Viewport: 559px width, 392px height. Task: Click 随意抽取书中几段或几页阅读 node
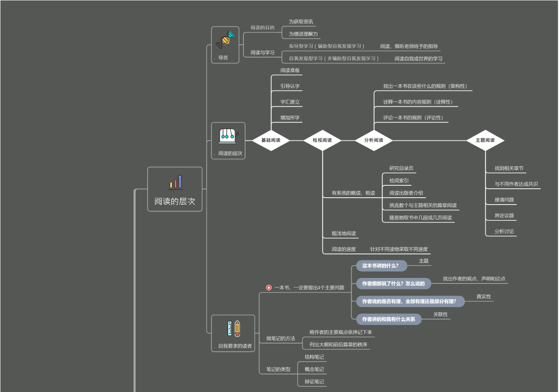tap(421, 218)
